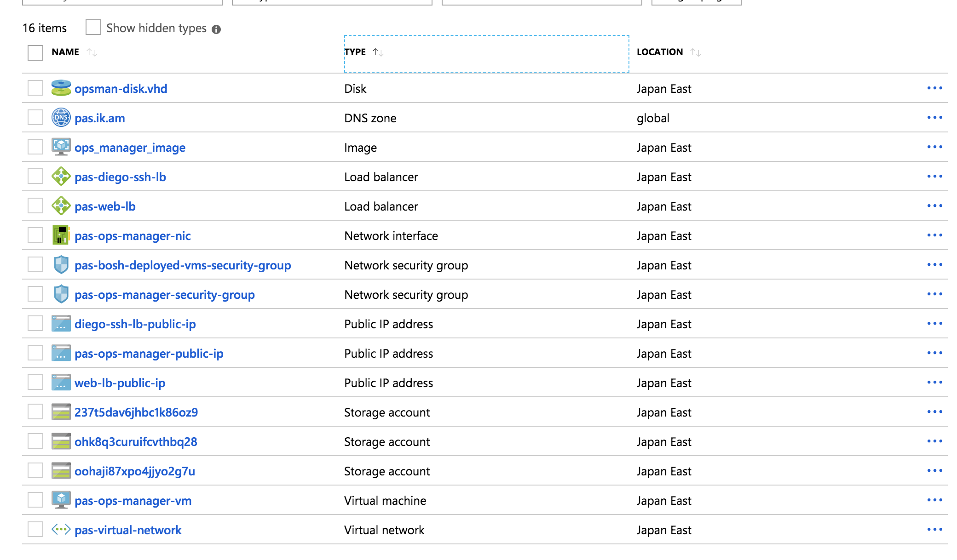
Task: Open the pas-bosh-deployed-vms-security-group resource link
Action: (183, 265)
